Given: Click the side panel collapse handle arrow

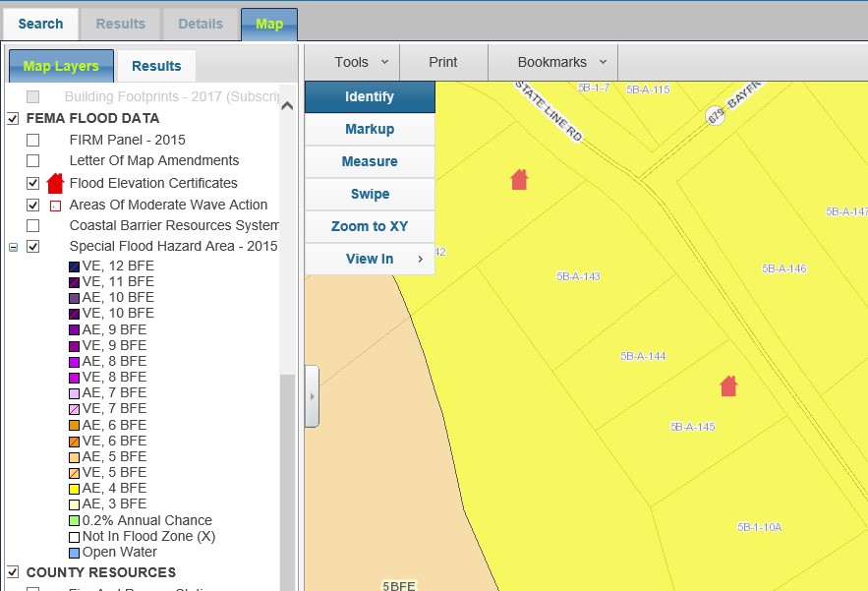Looking at the screenshot, I should pyautogui.click(x=312, y=396).
